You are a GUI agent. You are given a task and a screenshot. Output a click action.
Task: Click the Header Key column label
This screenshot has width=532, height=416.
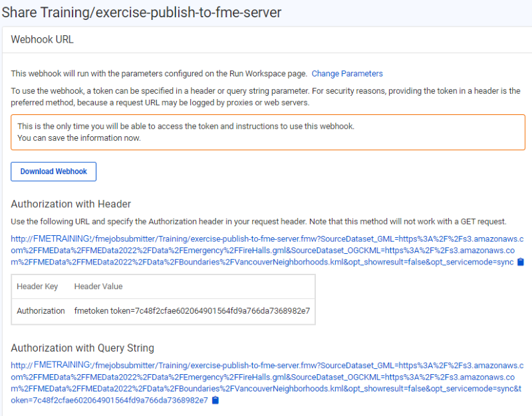pos(39,286)
